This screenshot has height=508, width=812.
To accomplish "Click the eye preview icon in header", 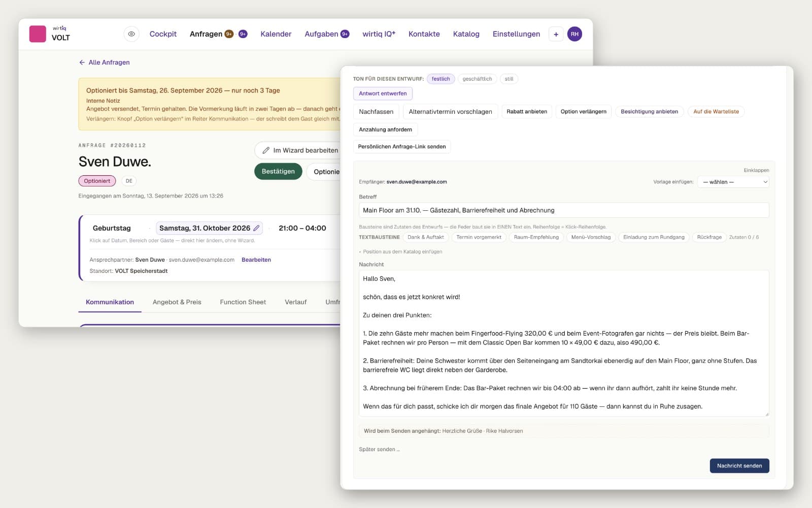I will 131,34.
